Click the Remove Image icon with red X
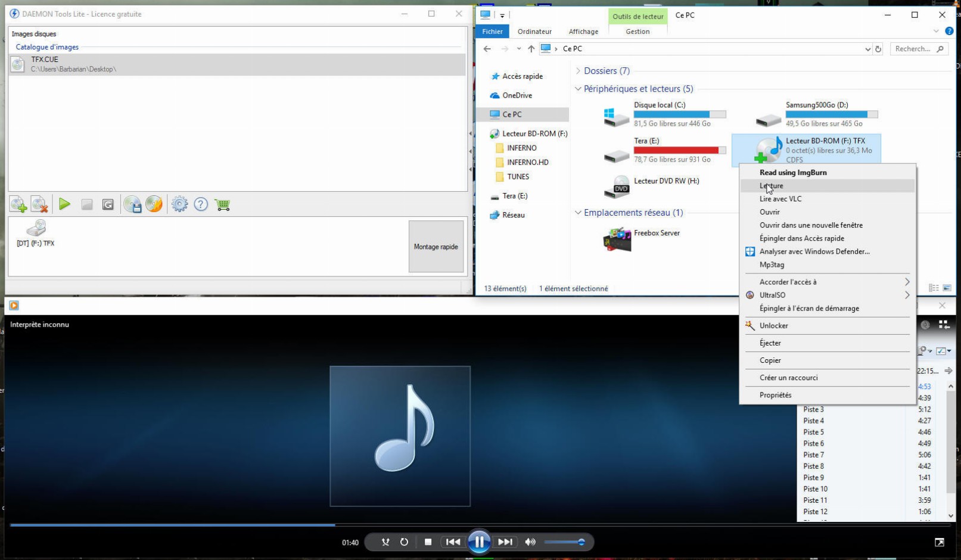Image resolution: width=961 pixels, height=560 pixels. click(39, 204)
